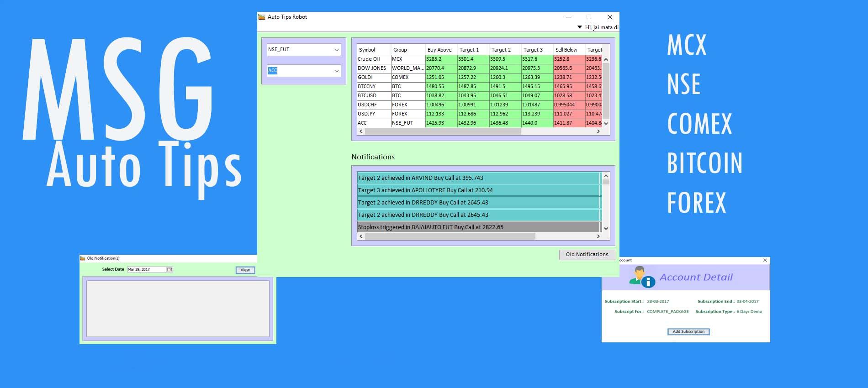Click Subscription End date 03-04-2017
This screenshot has height=388, width=868.
(x=747, y=302)
